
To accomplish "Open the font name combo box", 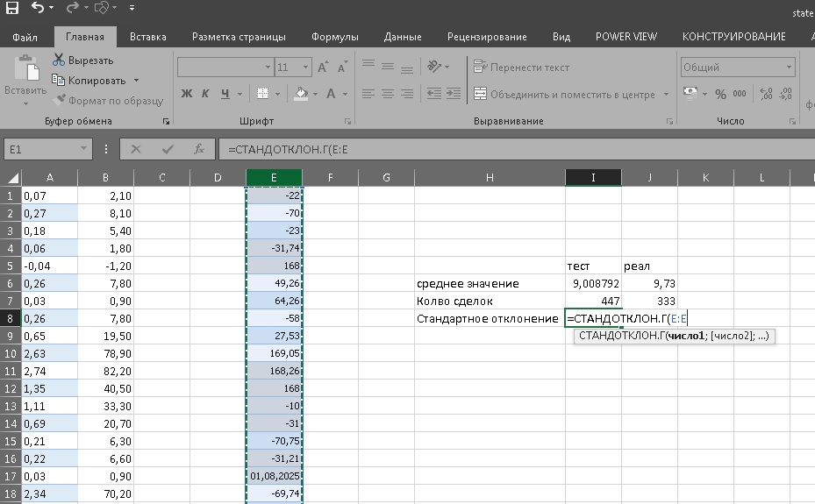I will point(225,67).
